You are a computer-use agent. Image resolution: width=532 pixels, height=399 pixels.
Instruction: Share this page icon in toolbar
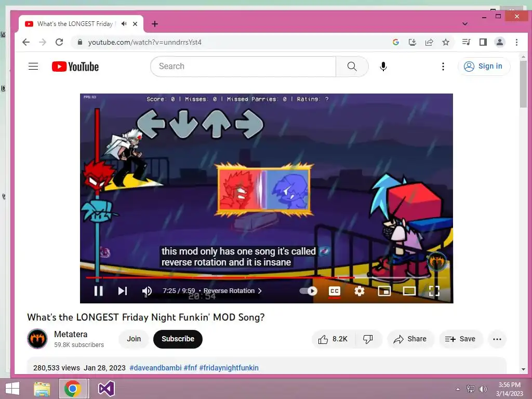point(429,42)
